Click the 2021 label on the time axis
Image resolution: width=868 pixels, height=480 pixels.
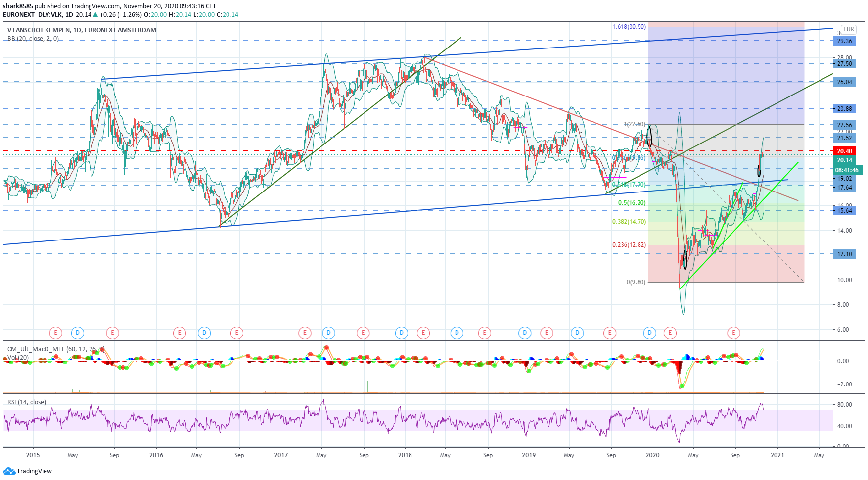(x=777, y=455)
